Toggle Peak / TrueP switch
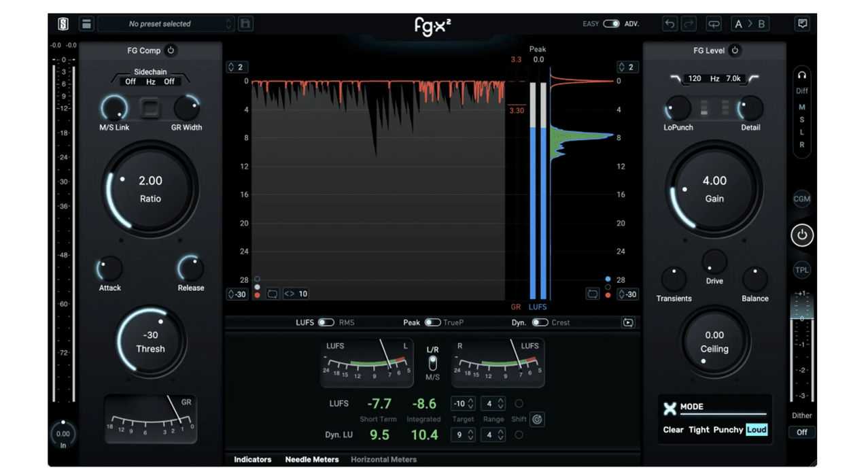The width and height of the screenshot is (868, 476). point(432,322)
